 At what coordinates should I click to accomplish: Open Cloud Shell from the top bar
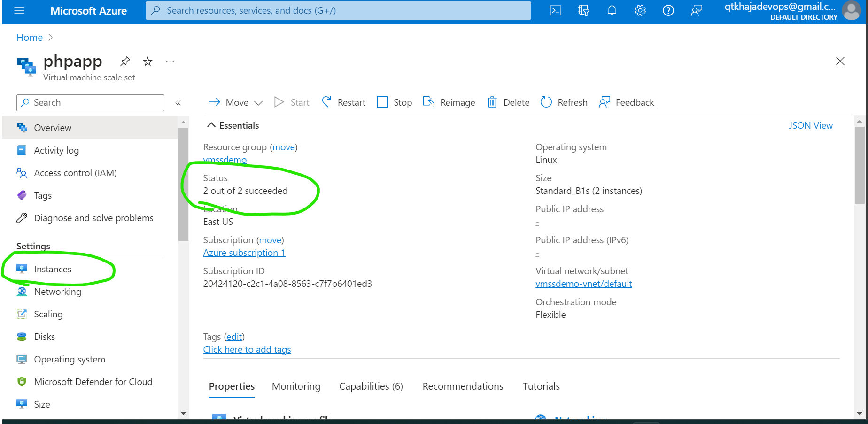pyautogui.click(x=555, y=10)
